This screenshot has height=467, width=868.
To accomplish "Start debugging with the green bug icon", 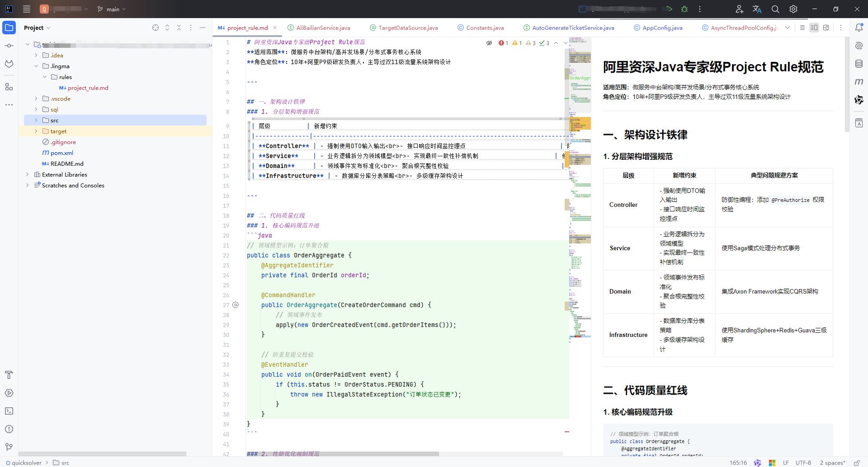I will tap(684, 9).
